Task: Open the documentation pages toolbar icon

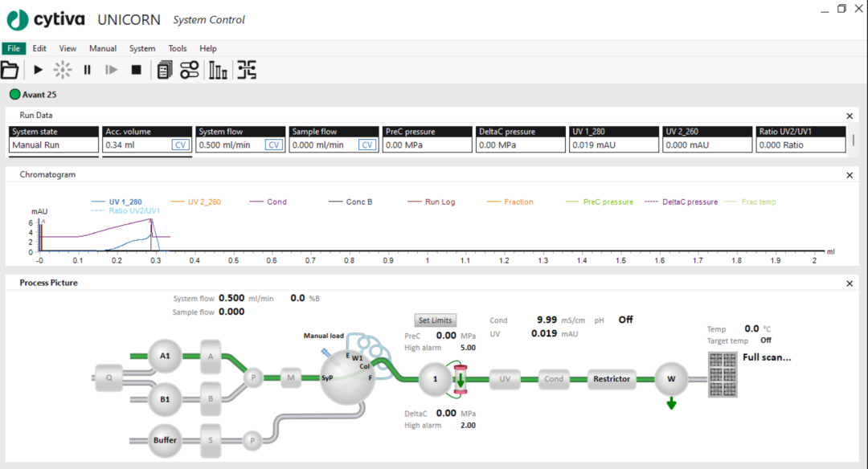Action: pyautogui.click(x=165, y=70)
